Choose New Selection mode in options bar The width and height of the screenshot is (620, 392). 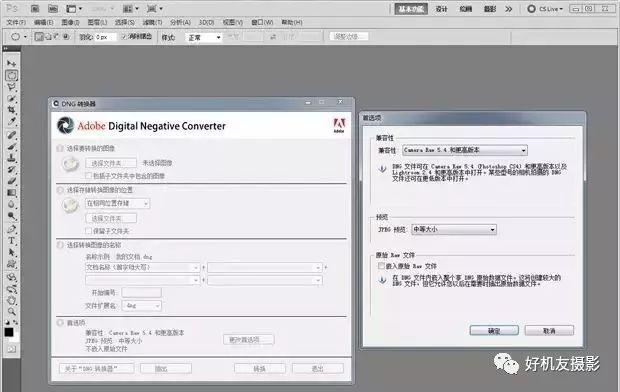coord(38,37)
